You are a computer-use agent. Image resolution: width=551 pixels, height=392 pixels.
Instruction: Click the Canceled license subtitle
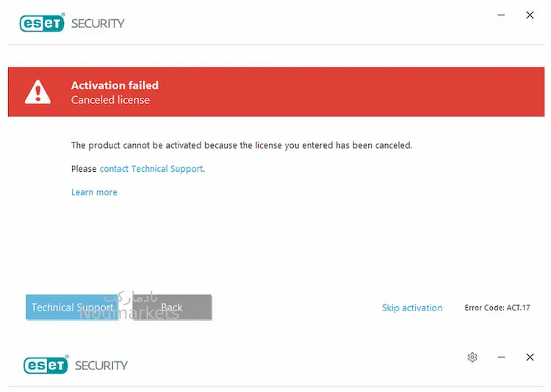pos(110,100)
